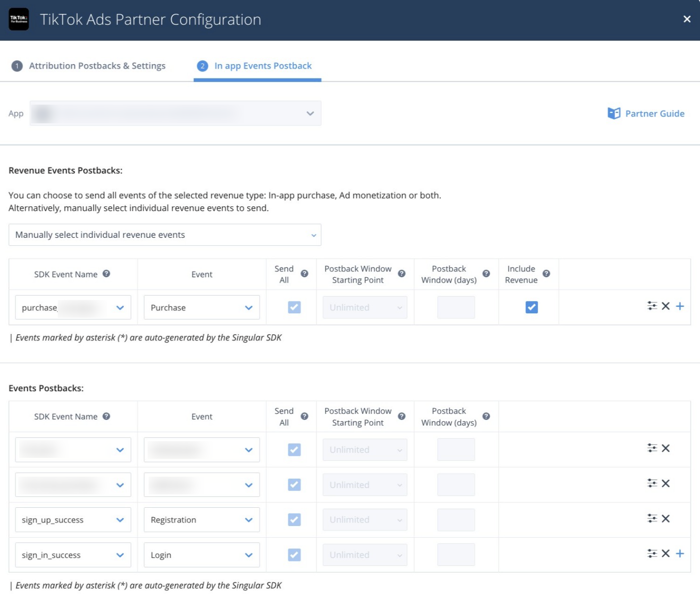Click Postback Window days field for purchase
The image size is (700, 600).
click(x=456, y=307)
